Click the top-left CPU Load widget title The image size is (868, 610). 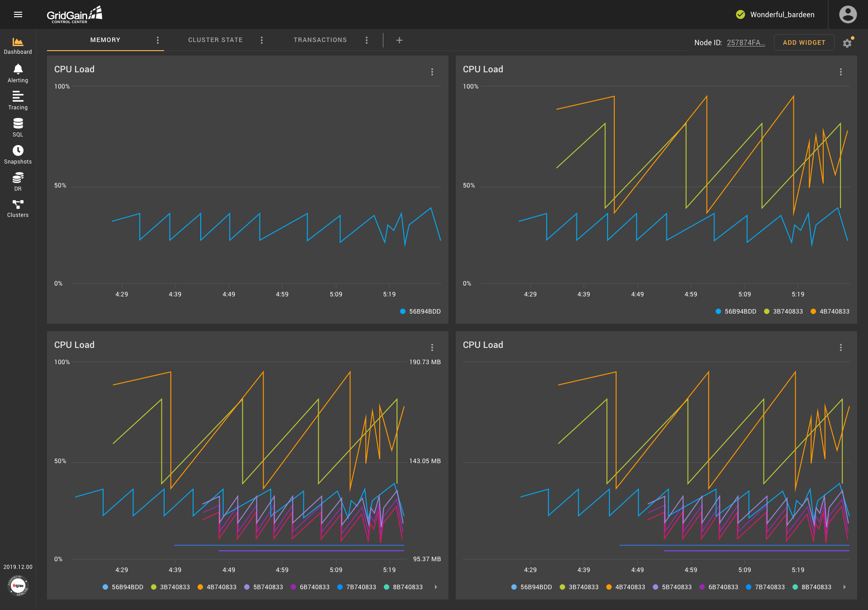click(74, 69)
